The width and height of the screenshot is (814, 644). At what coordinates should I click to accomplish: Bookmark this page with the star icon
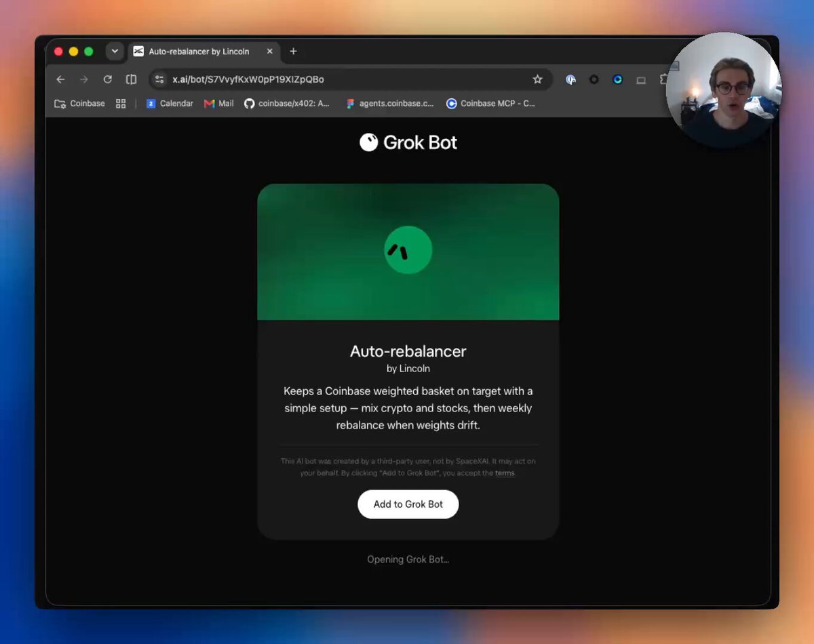click(x=537, y=79)
